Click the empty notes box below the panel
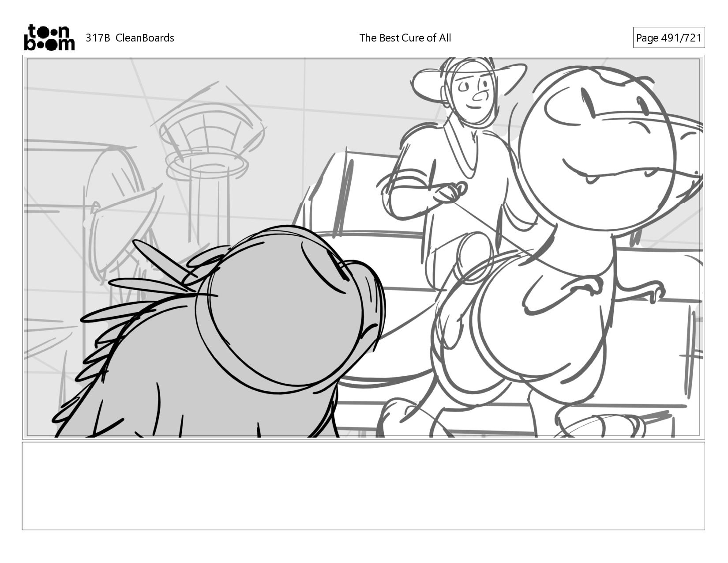The height and width of the screenshot is (563, 728). click(364, 486)
